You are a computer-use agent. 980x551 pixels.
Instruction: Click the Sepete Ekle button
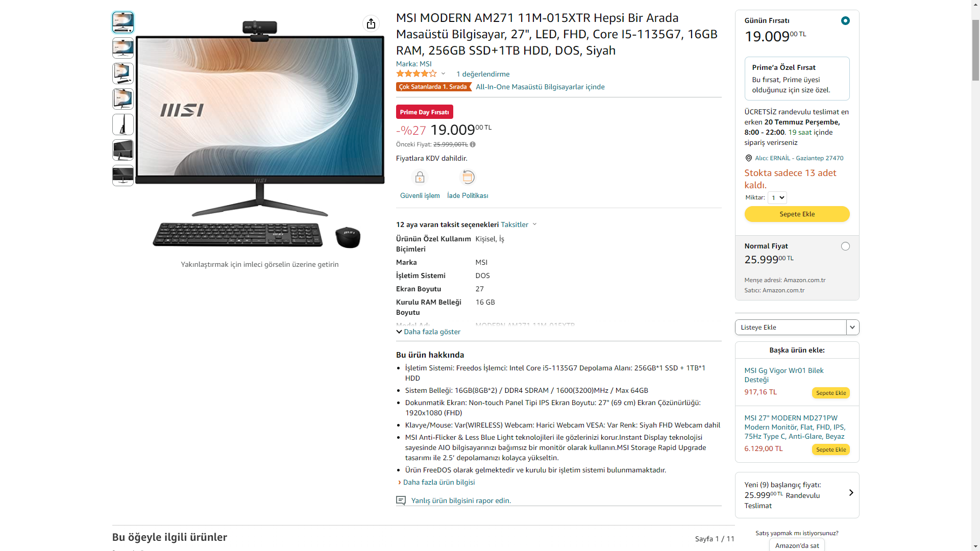pyautogui.click(x=797, y=214)
